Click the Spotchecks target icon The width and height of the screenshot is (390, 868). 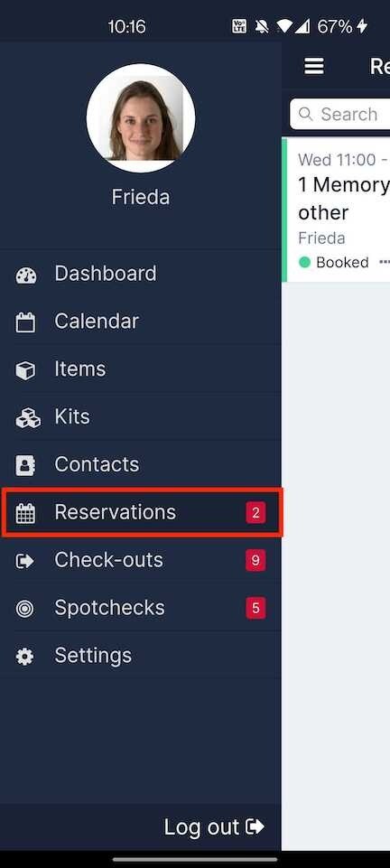25,609
